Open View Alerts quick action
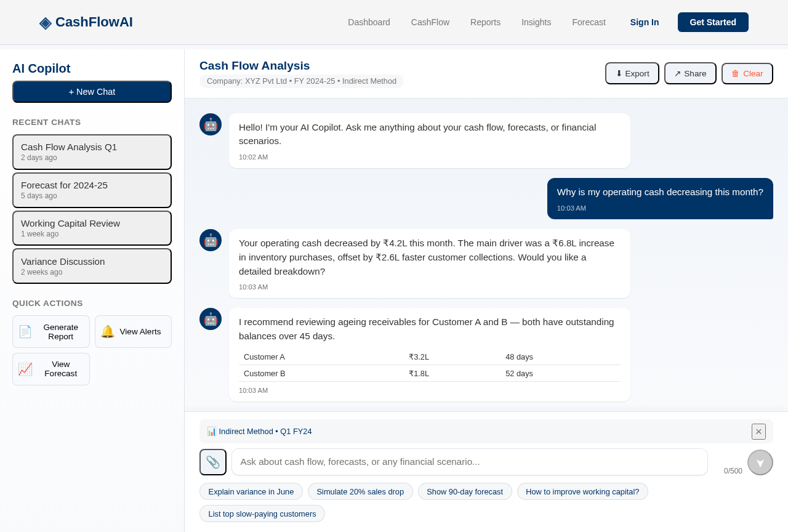 pyautogui.click(x=133, y=332)
